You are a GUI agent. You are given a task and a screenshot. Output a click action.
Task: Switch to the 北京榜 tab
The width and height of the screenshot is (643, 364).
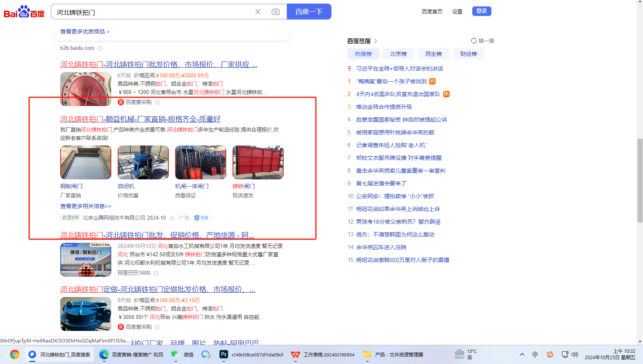pyautogui.click(x=398, y=54)
